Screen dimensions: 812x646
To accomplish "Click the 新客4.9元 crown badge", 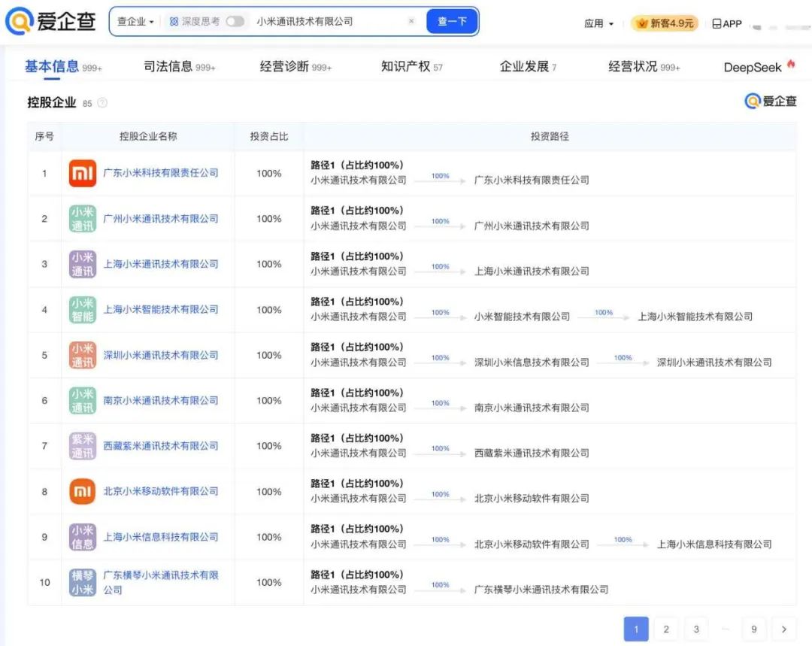I will pyautogui.click(x=665, y=23).
